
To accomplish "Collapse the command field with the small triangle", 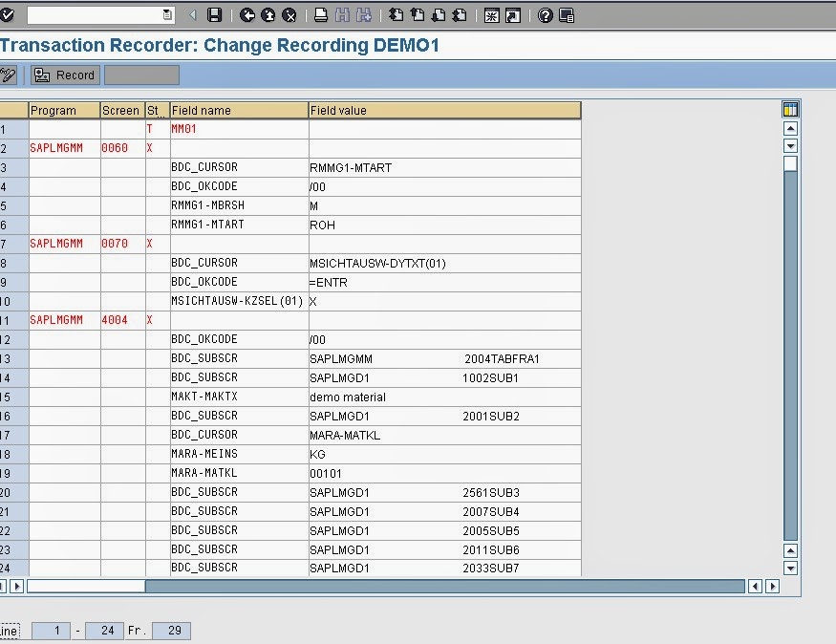I will tap(194, 13).
